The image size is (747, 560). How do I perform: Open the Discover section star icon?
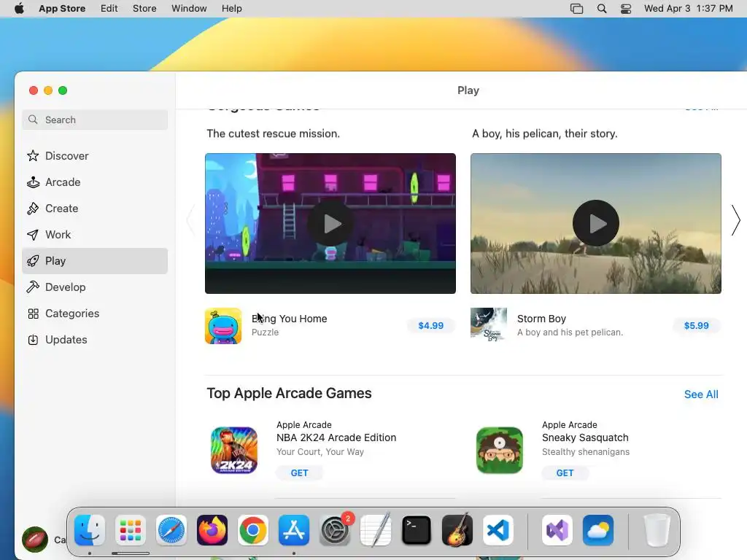click(x=33, y=156)
